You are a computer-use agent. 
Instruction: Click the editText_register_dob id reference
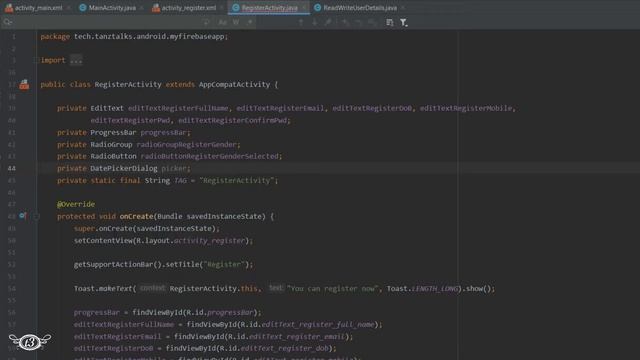coord(284,348)
